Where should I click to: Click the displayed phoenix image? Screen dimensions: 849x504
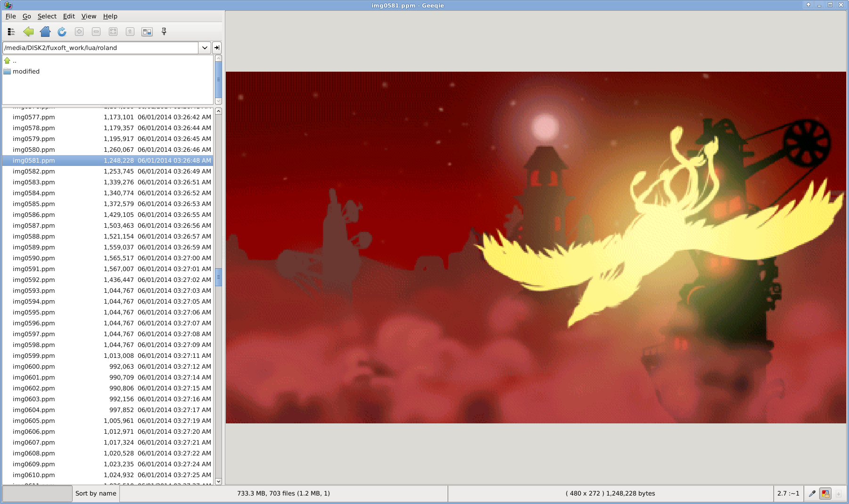coord(536,248)
